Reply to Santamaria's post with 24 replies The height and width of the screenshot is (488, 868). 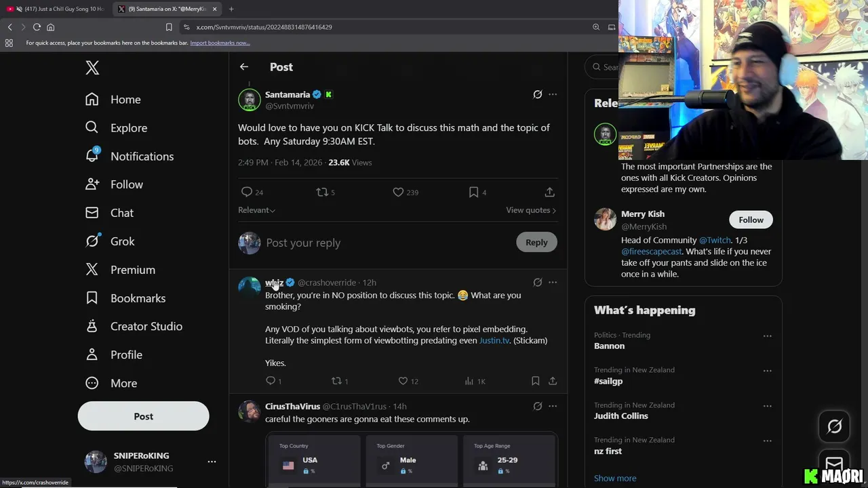click(252, 192)
